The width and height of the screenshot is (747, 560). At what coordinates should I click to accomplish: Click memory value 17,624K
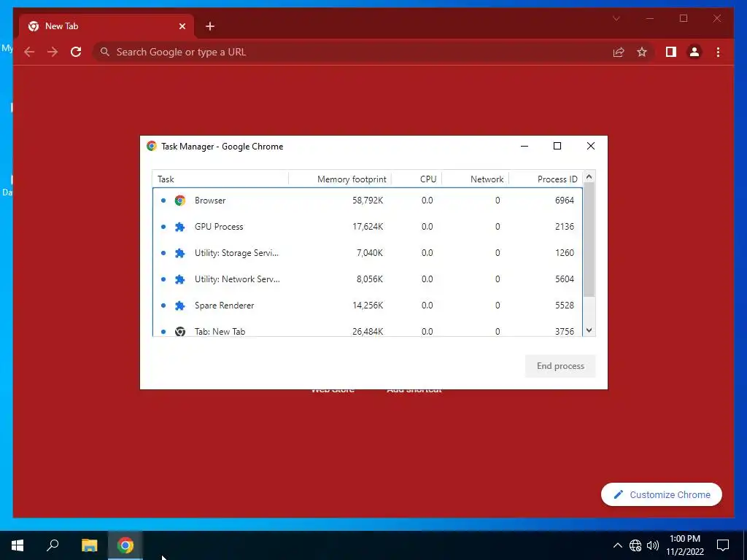tap(368, 227)
